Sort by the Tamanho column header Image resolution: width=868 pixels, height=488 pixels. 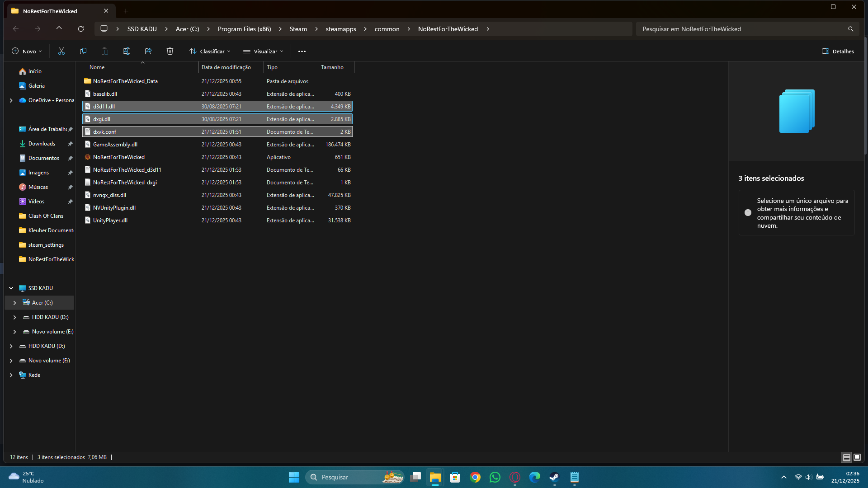pos(332,67)
